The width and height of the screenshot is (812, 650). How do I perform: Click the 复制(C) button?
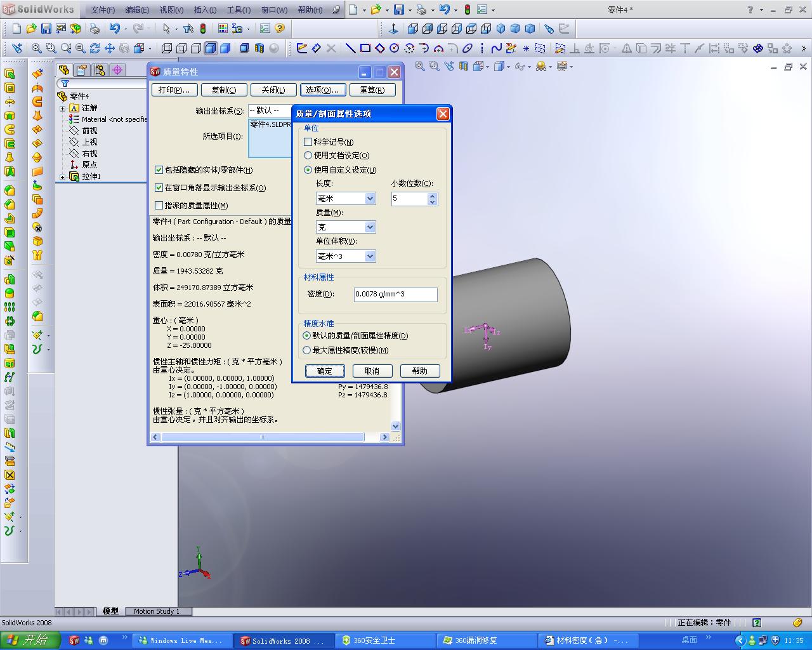[x=224, y=90]
